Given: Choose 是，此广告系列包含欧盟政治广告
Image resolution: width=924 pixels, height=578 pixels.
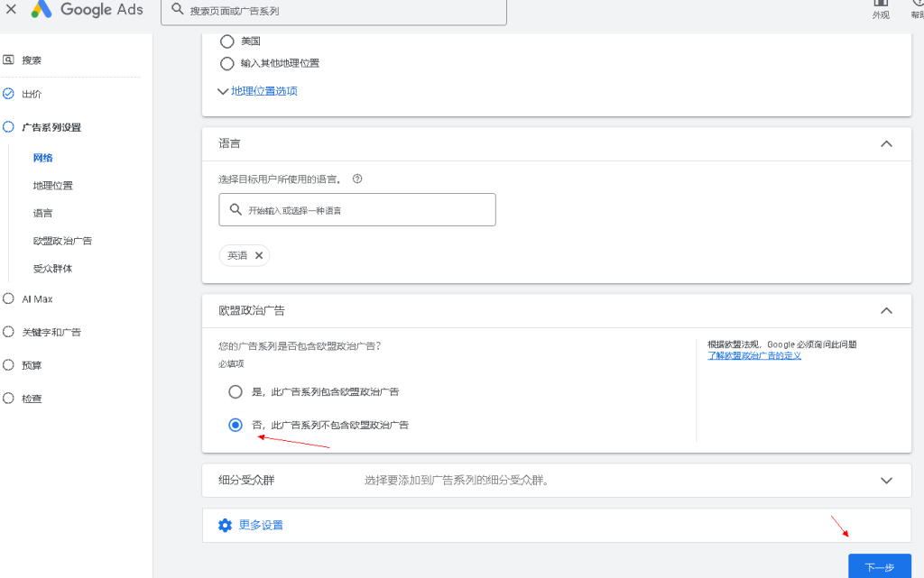Looking at the screenshot, I should [x=235, y=391].
